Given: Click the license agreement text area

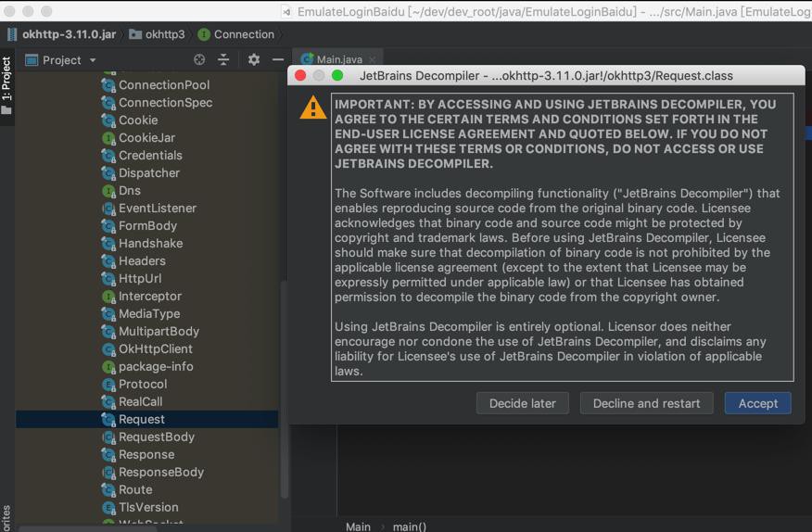Looking at the screenshot, I should [563, 237].
